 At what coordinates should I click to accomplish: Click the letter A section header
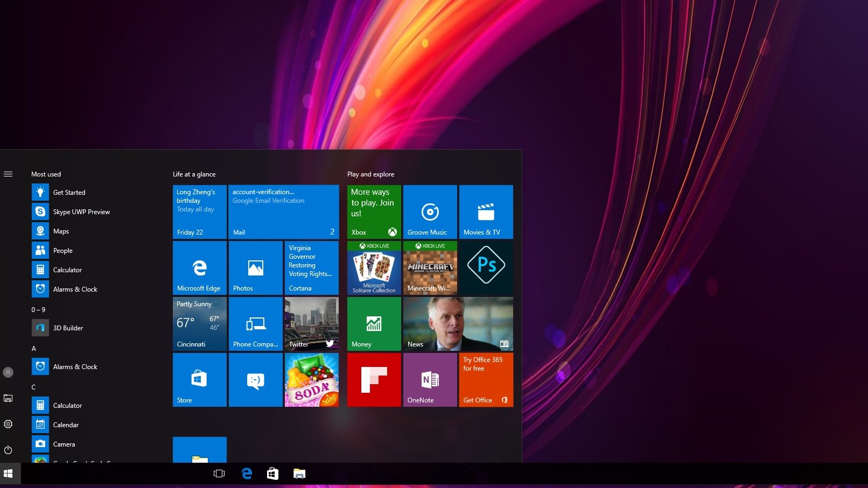point(33,348)
